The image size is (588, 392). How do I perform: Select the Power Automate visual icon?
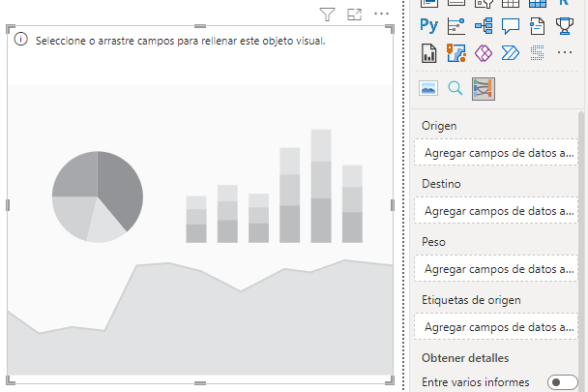pyautogui.click(x=511, y=53)
